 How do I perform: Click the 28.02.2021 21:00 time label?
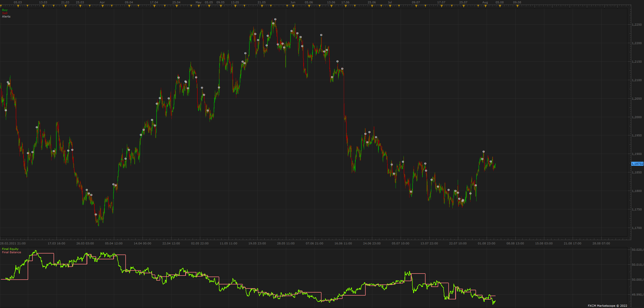click(x=13, y=243)
